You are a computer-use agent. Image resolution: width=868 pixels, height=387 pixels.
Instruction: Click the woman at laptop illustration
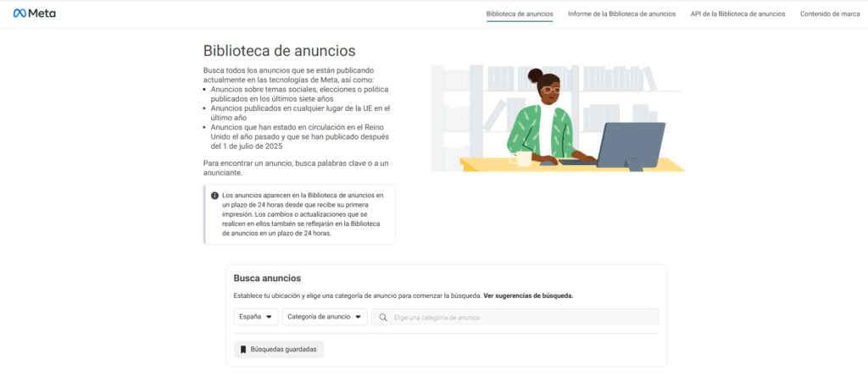click(558, 118)
